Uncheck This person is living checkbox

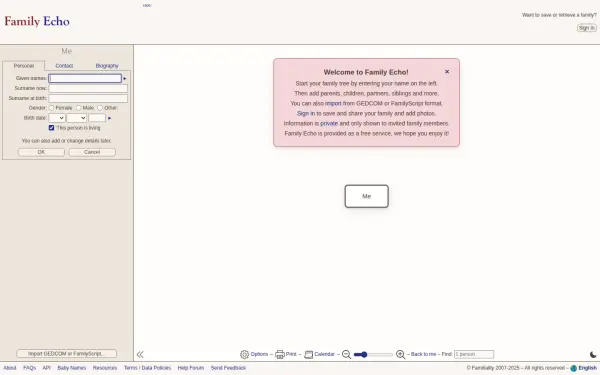(51, 128)
